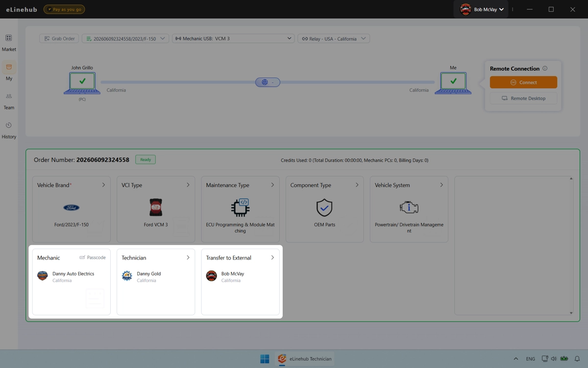
Task: Click the Credits Used summary text
Action: pyautogui.click(x=354, y=160)
